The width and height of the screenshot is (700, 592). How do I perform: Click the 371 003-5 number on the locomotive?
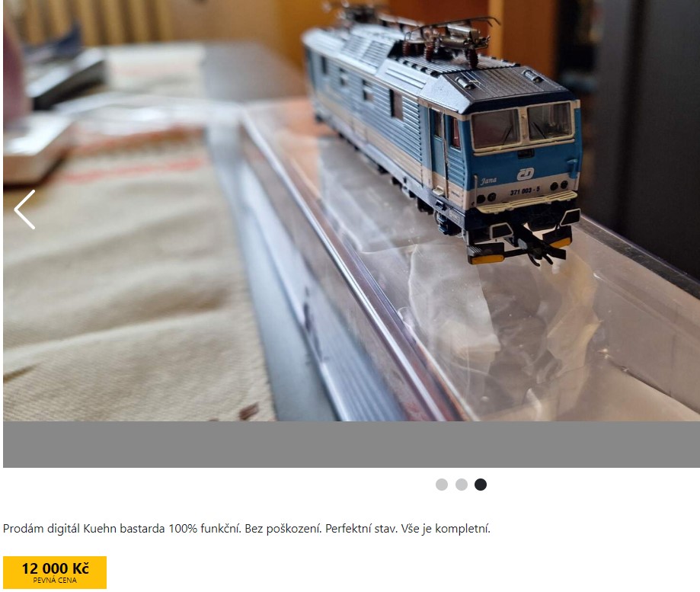tap(525, 190)
